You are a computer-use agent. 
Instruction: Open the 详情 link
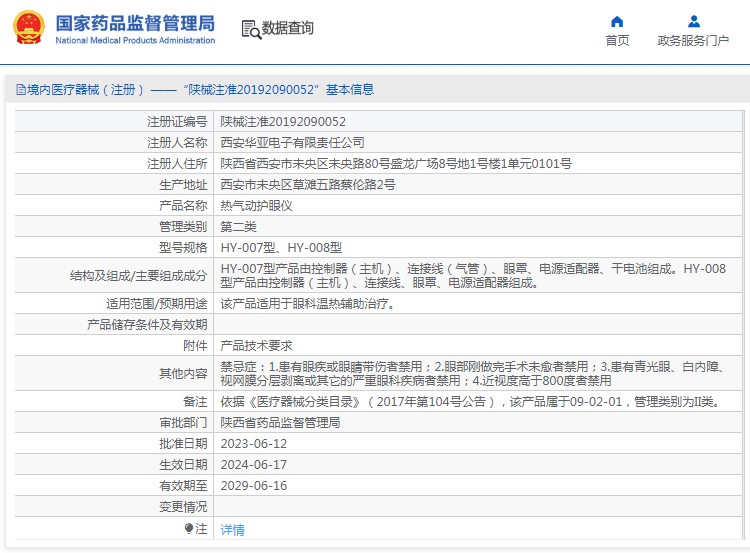[232, 530]
